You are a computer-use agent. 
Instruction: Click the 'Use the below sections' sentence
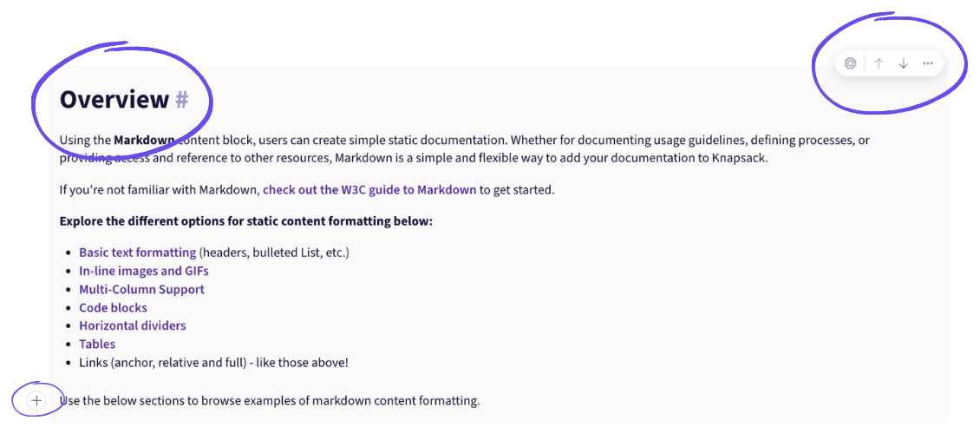[x=270, y=401]
